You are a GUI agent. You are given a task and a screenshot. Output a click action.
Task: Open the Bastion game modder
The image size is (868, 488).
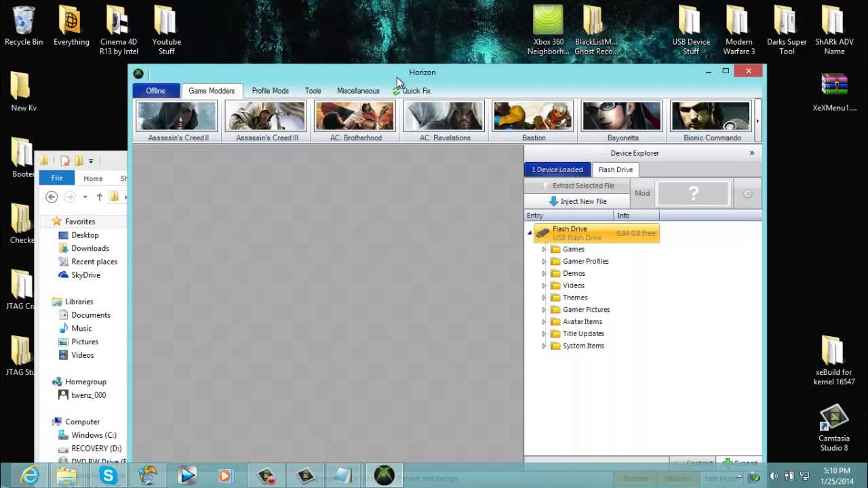point(533,121)
